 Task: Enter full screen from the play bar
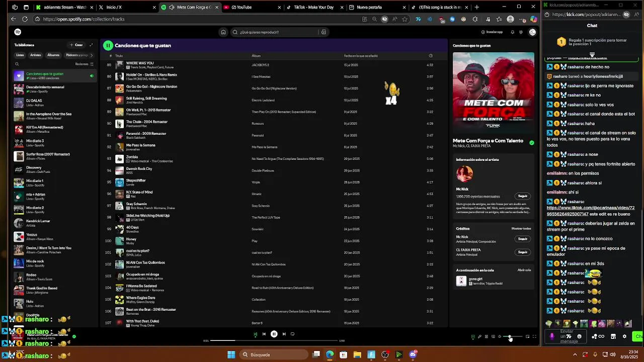click(x=534, y=336)
